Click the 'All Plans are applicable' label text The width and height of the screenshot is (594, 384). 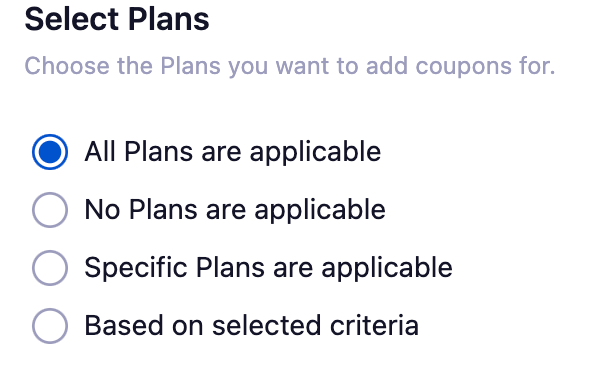[233, 152]
